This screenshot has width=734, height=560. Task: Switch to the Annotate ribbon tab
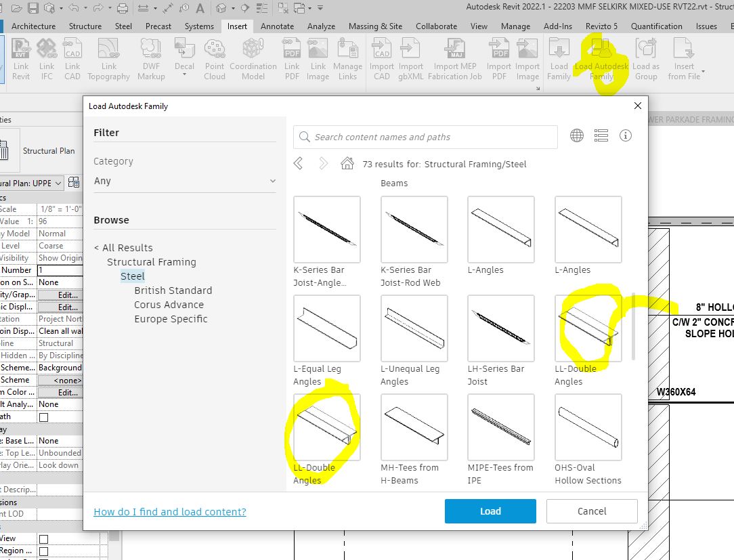click(277, 26)
